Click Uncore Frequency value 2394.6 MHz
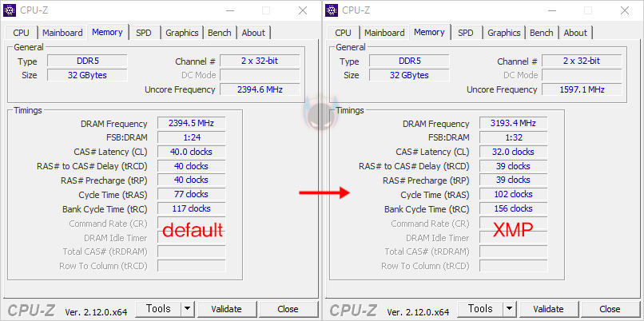The image size is (644, 321). 260,89
